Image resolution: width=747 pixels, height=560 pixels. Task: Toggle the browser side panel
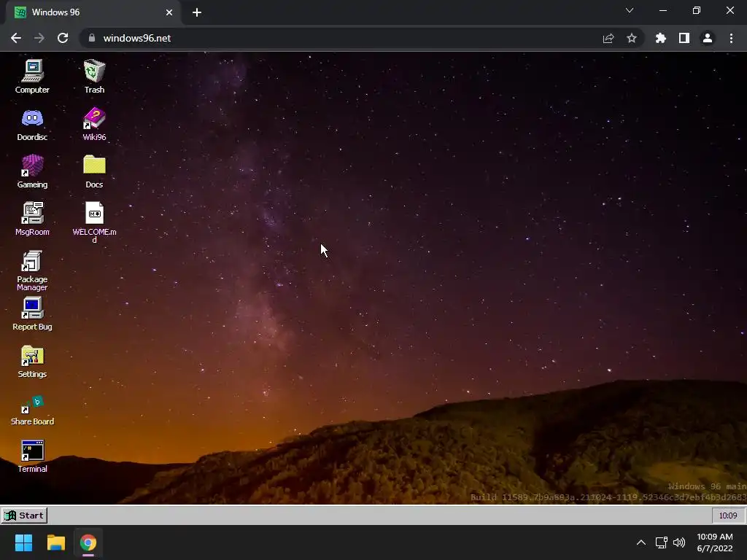(x=684, y=38)
